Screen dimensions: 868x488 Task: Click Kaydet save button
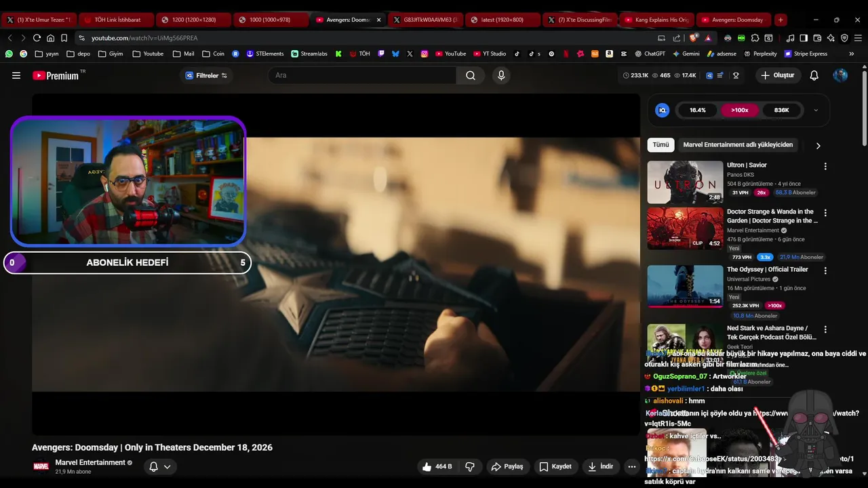coord(555,466)
